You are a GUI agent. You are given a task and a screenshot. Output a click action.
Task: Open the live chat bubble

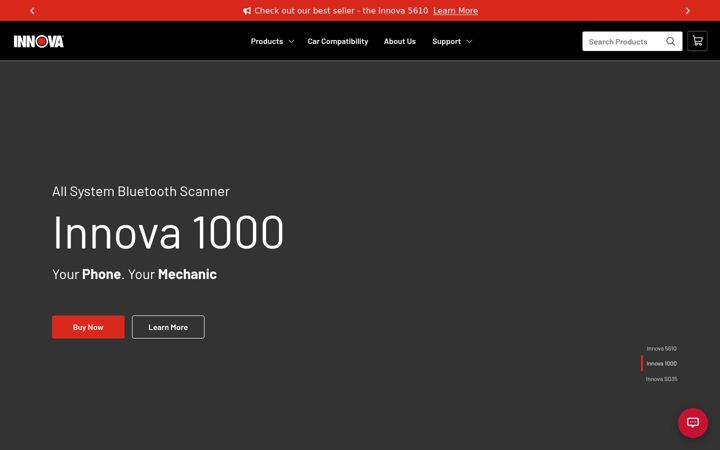pyautogui.click(x=692, y=422)
